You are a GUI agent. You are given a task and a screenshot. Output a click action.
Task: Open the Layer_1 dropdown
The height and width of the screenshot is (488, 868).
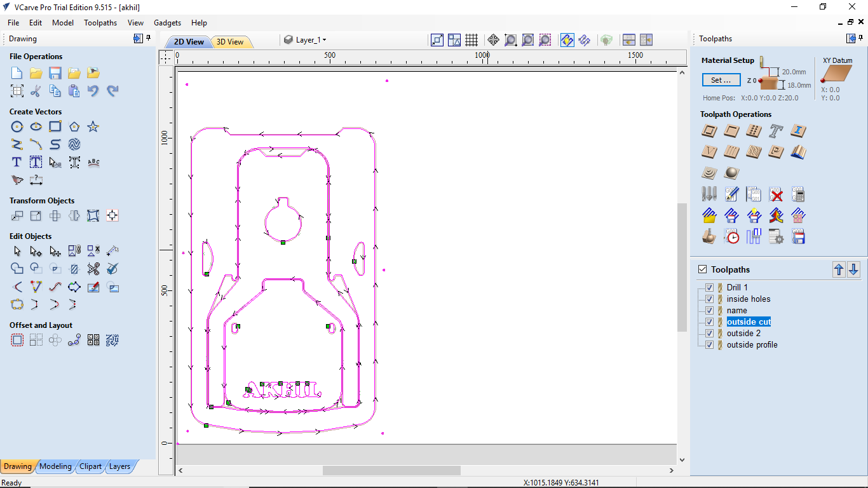click(306, 40)
